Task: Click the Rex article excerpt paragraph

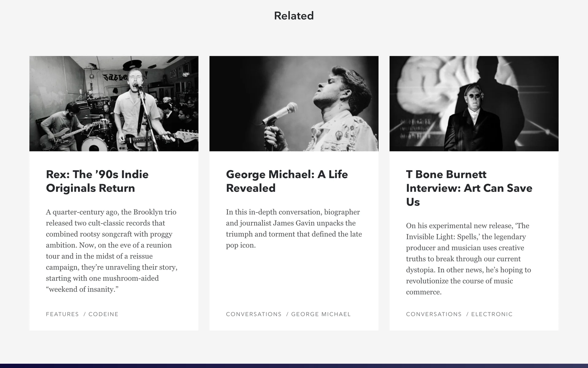Action: 111,251
